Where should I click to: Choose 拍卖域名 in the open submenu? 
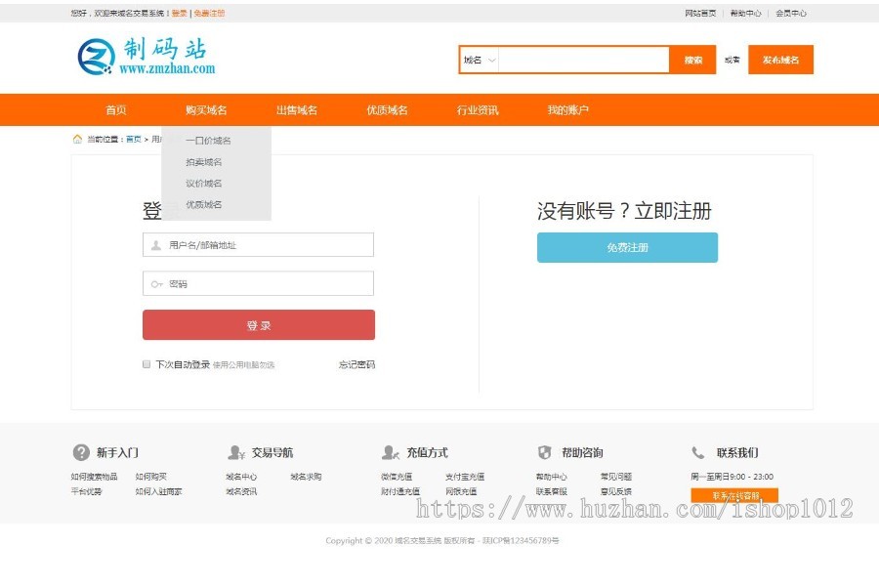click(x=204, y=162)
